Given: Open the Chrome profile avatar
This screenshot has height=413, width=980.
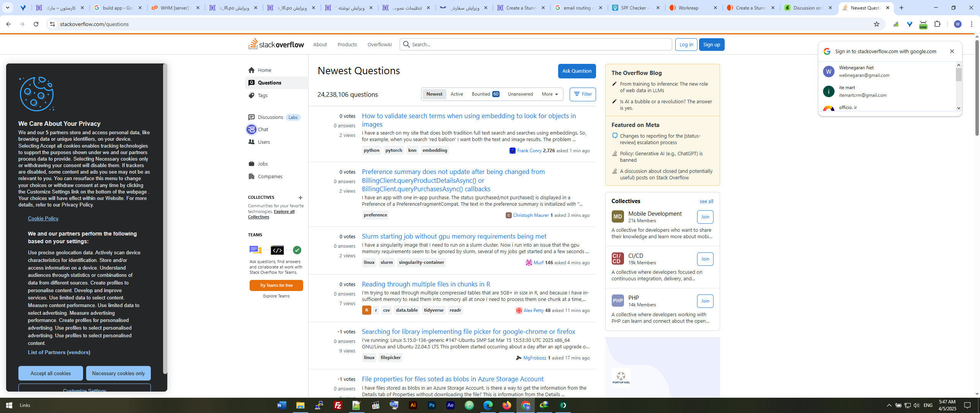Looking at the screenshot, I should 958,24.
